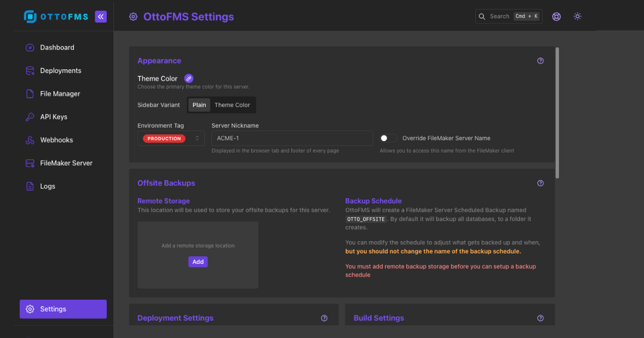This screenshot has height=338, width=644.
Task: Click the OTTO_OFFSITE code label
Action: pos(366,219)
